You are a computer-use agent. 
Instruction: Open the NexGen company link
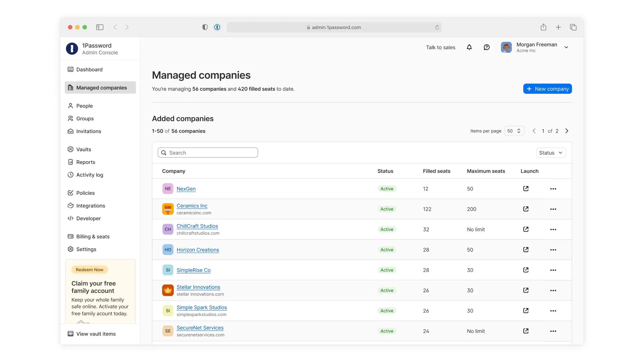point(186,189)
